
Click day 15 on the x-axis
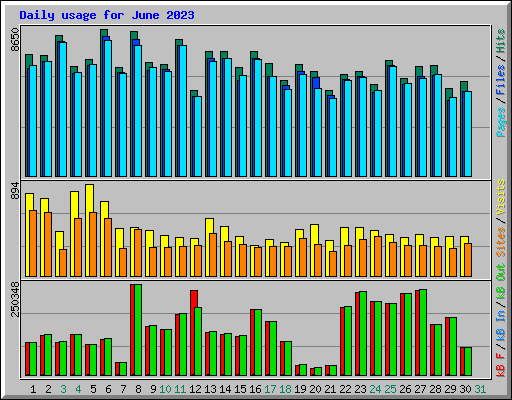(x=240, y=389)
